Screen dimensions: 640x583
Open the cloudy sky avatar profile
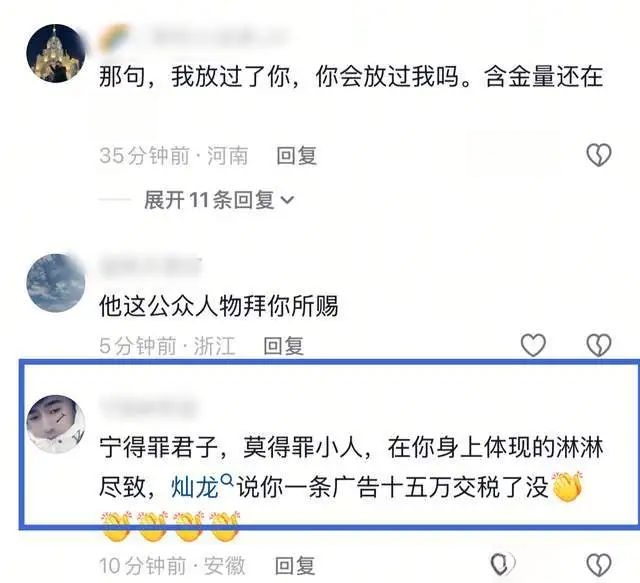pos(56,283)
